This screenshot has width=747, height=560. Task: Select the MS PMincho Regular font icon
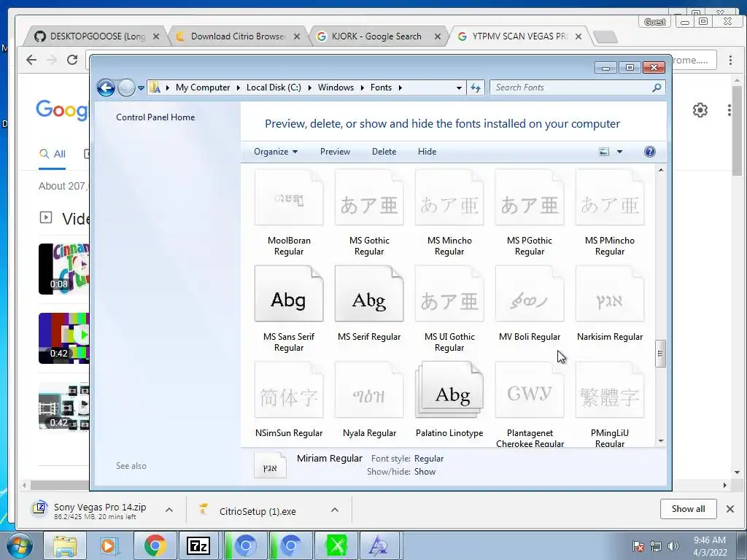[x=610, y=198]
